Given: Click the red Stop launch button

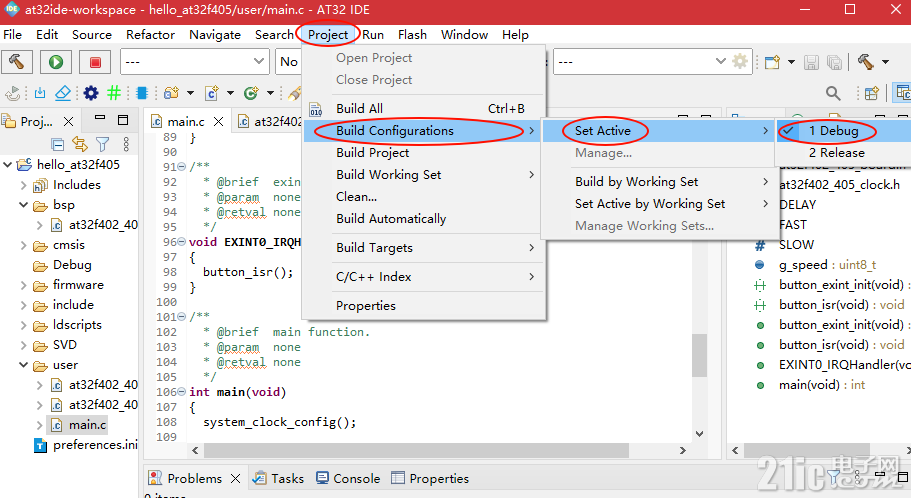Looking at the screenshot, I should coord(95,62).
